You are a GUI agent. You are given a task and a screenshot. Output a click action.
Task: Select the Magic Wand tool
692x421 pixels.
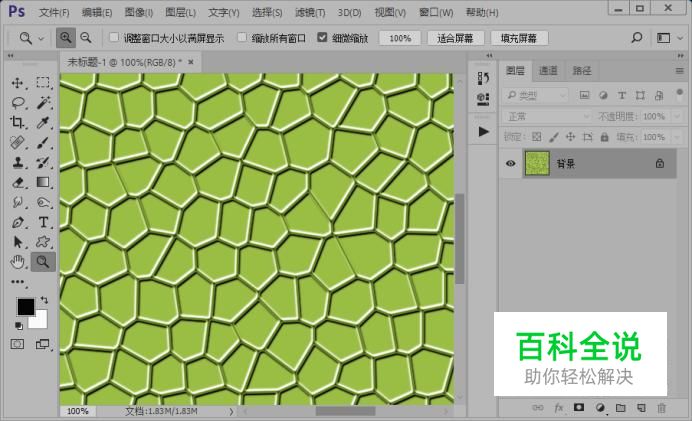(43, 102)
